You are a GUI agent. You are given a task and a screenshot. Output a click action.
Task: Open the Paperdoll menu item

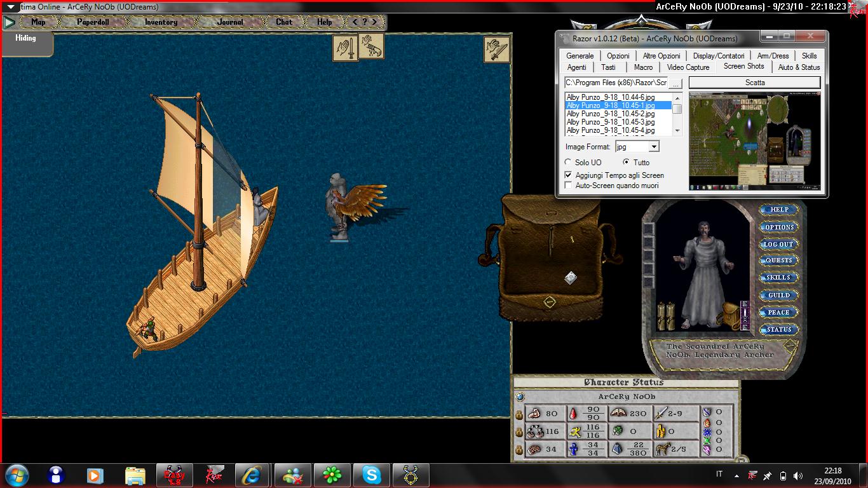pos(93,22)
